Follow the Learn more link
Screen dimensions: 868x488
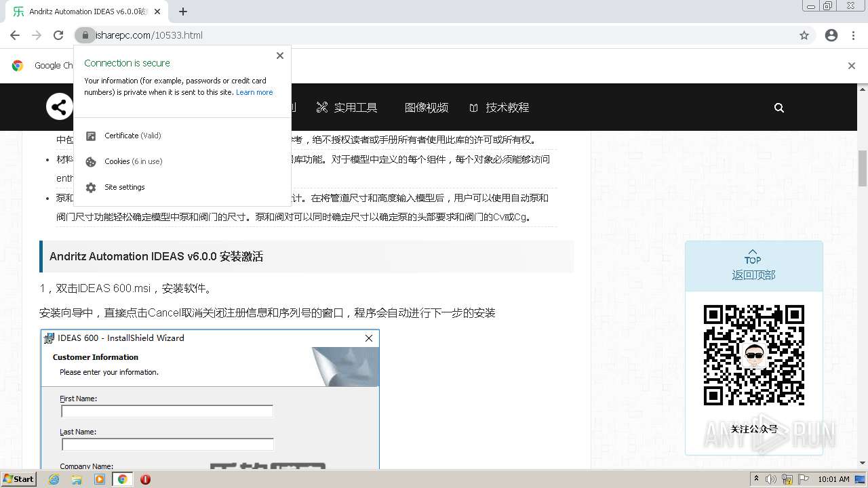(x=254, y=92)
